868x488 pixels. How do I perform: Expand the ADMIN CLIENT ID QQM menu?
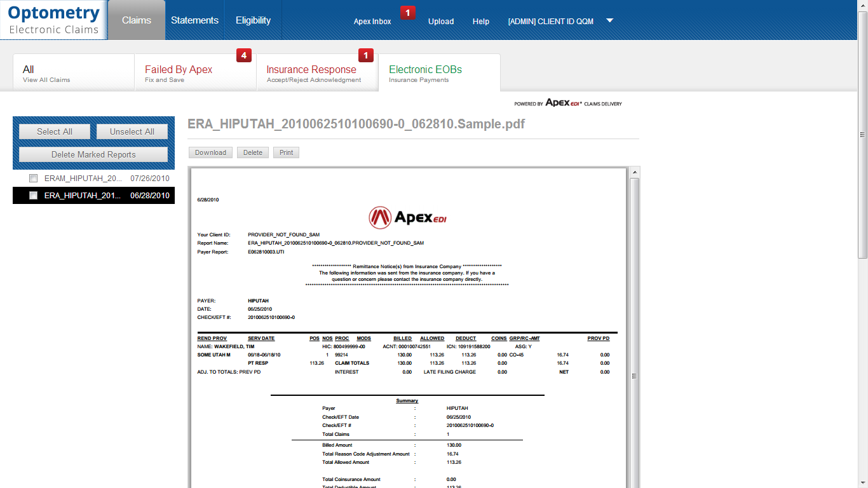551,22
